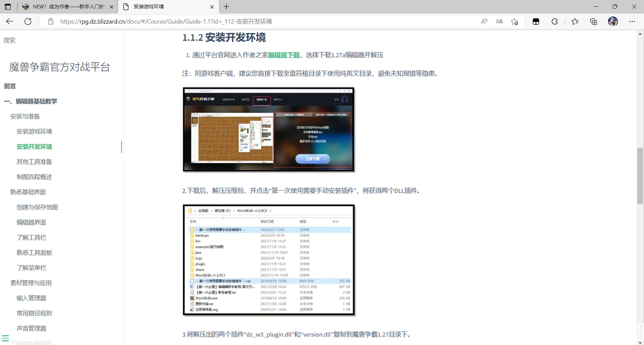Open 魔兽争霸官方对战平台 title link
The width and height of the screenshot is (644, 345).
59,67
